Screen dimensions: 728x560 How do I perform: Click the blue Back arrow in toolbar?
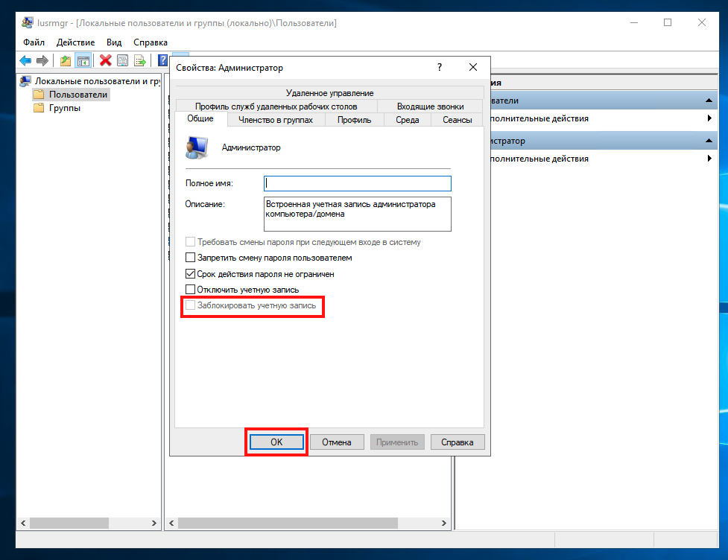coord(25,60)
